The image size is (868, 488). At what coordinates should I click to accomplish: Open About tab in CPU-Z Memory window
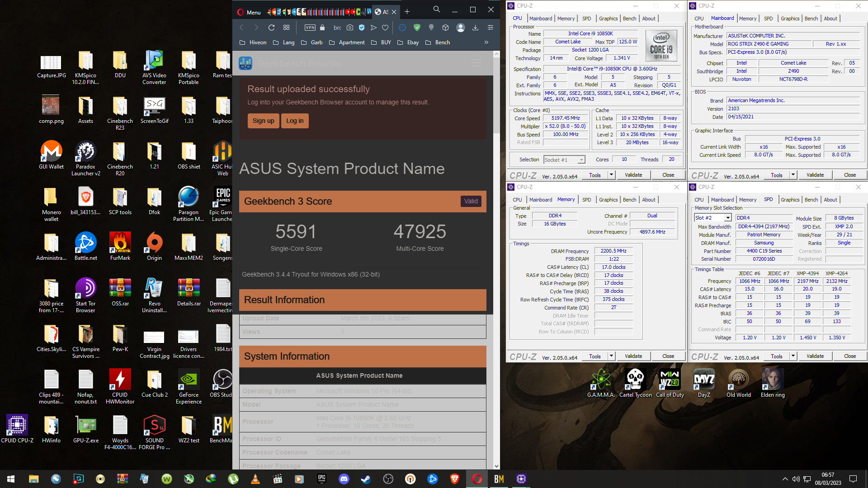649,200
